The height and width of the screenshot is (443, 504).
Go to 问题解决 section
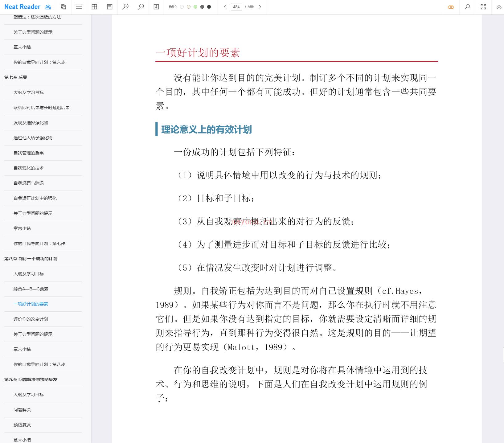click(22, 410)
